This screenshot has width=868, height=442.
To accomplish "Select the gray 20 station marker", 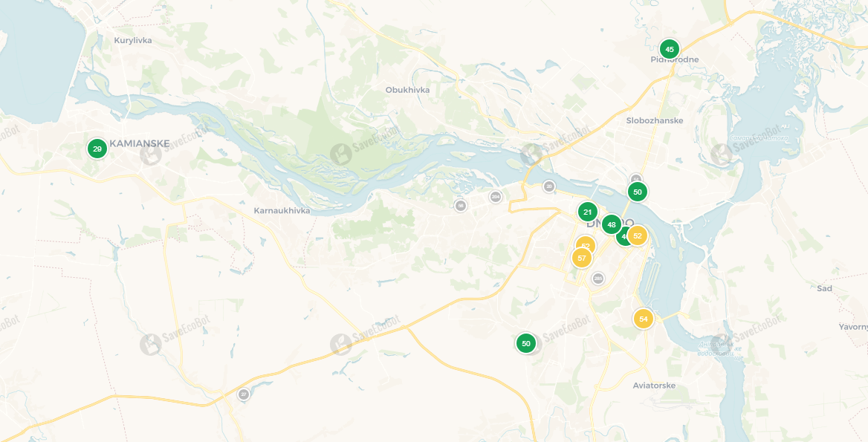I will [x=548, y=186].
